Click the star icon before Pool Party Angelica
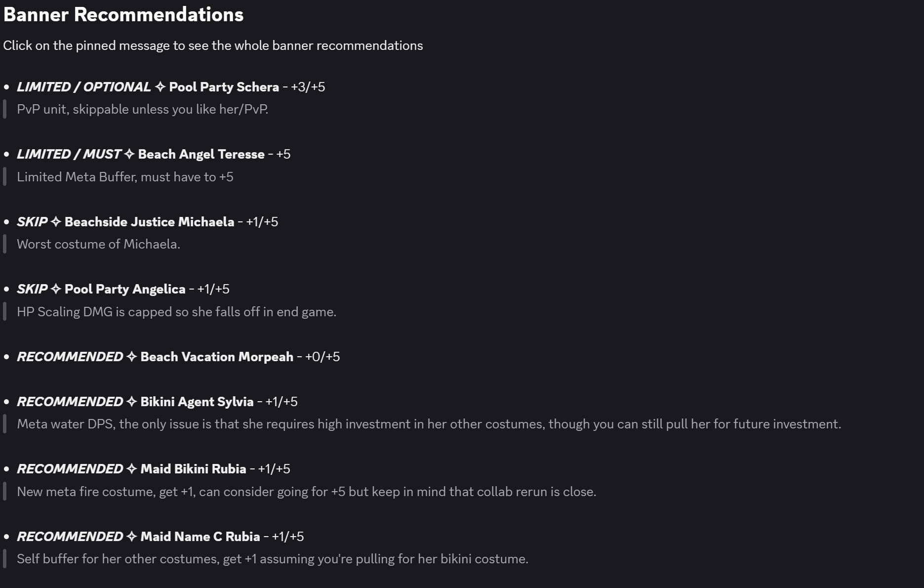Image resolution: width=924 pixels, height=588 pixels. [x=56, y=289]
